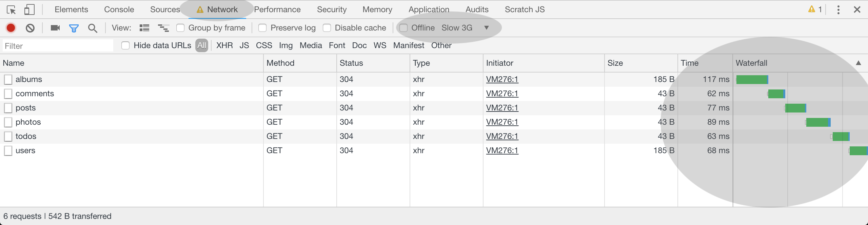Toggle the device toolbar icon
This screenshot has width=868, height=225.
29,10
